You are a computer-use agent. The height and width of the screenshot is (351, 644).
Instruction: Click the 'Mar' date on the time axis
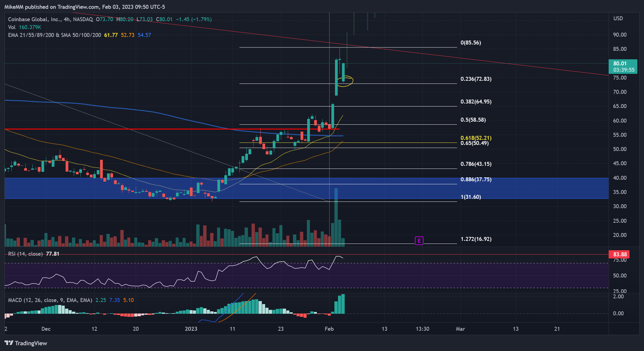point(460,329)
